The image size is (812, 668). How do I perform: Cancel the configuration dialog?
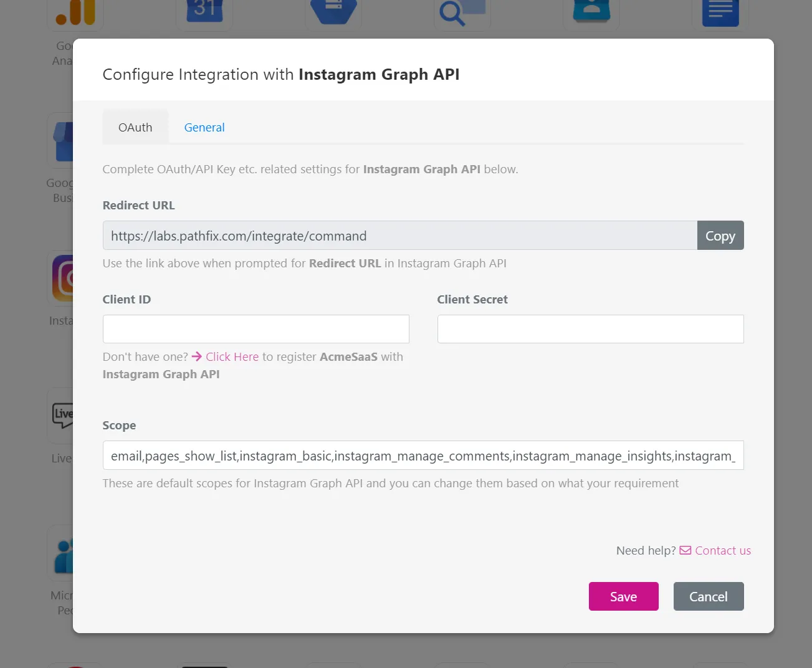pyautogui.click(x=709, y=596)
